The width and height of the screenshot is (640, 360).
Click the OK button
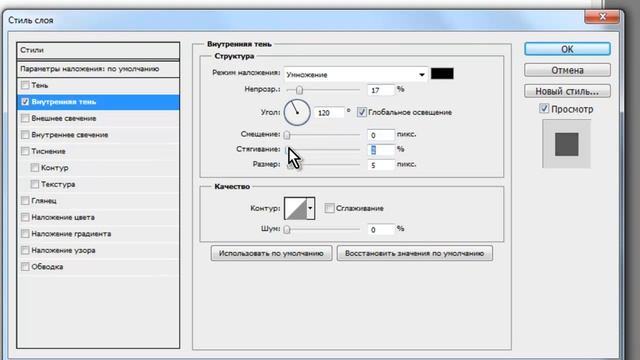[x=567, y=49]
